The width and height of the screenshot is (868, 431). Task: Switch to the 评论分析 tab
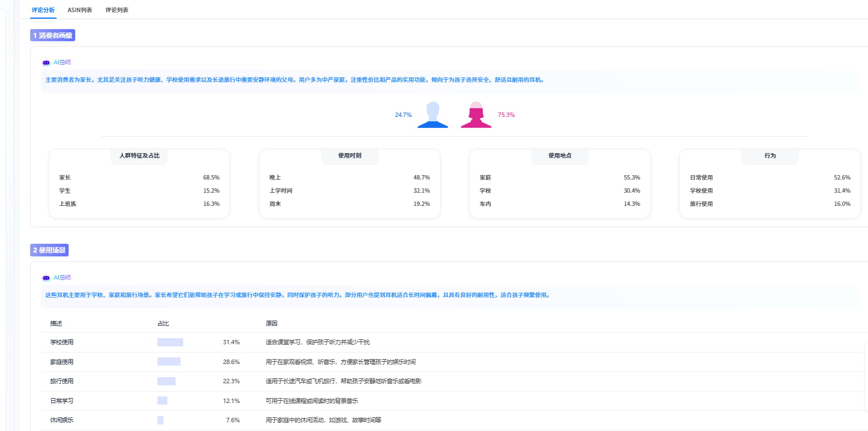(43, 10)
